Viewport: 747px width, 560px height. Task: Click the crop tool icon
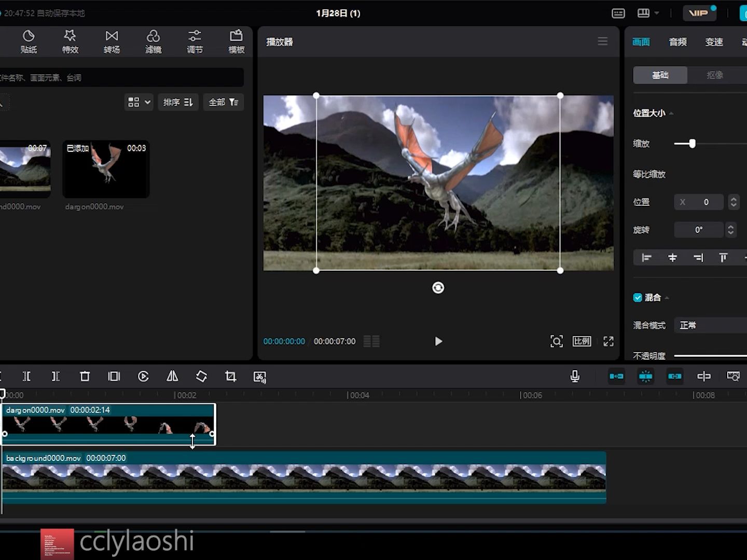230,376
